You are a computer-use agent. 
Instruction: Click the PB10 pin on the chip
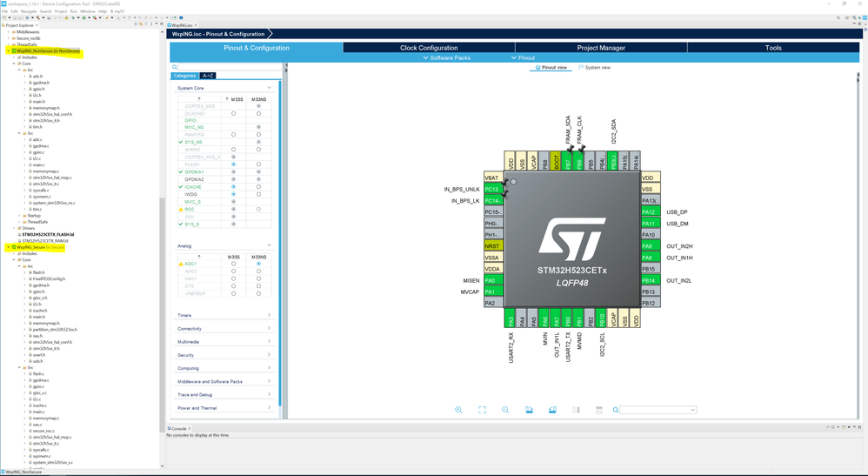(x=601, y=318)
